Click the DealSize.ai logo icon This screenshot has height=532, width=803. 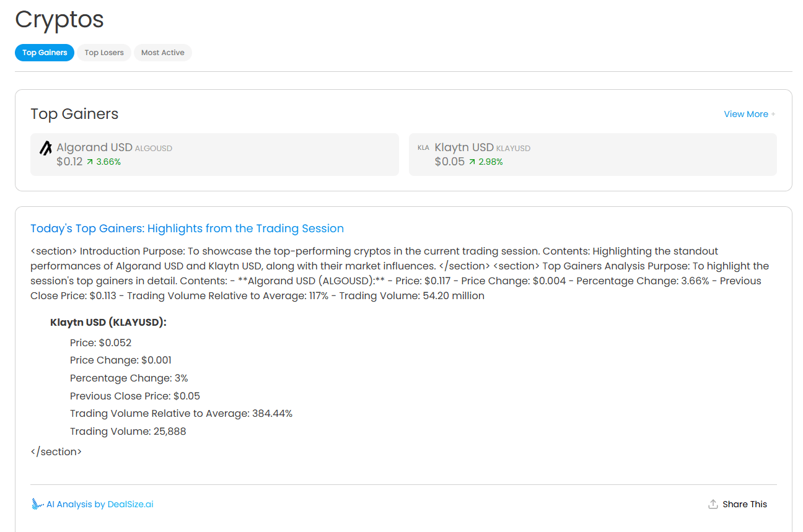tap(37, 504)
